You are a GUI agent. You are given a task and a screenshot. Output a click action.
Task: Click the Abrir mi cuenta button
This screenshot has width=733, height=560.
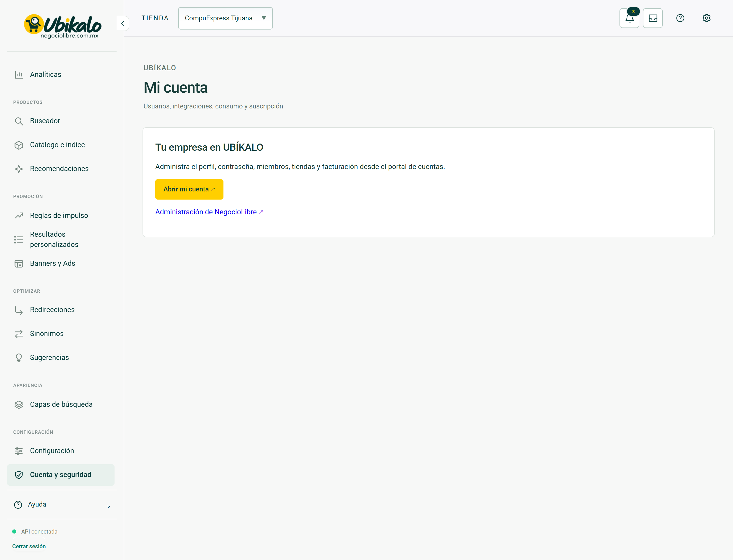tap(189, 189)
